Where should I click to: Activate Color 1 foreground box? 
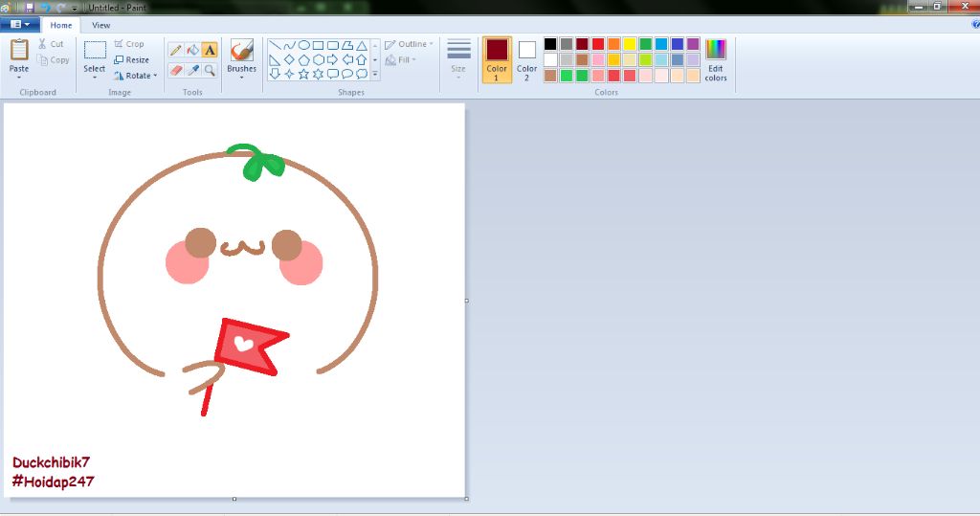click(497, 59)
